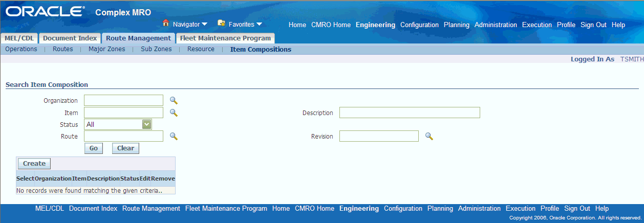This screenshot has width=644, height=223.
Task: Click the Home link in top navigation
Action: (x=297, y=25)
